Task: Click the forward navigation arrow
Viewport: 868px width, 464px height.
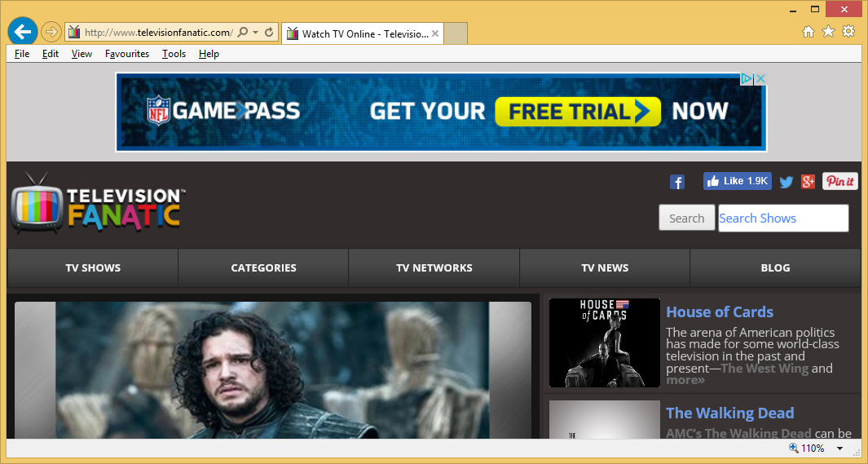Action: [51, 32]
